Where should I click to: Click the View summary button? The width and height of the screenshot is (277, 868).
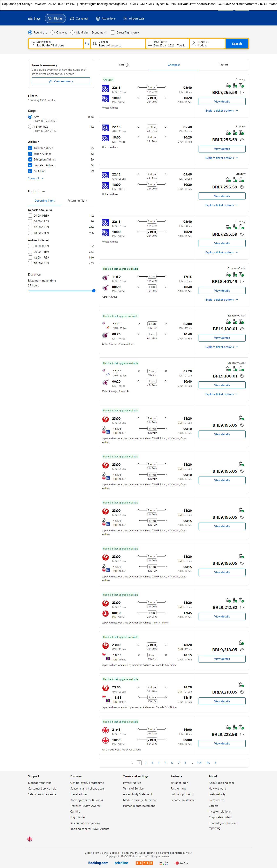(61, 81)
